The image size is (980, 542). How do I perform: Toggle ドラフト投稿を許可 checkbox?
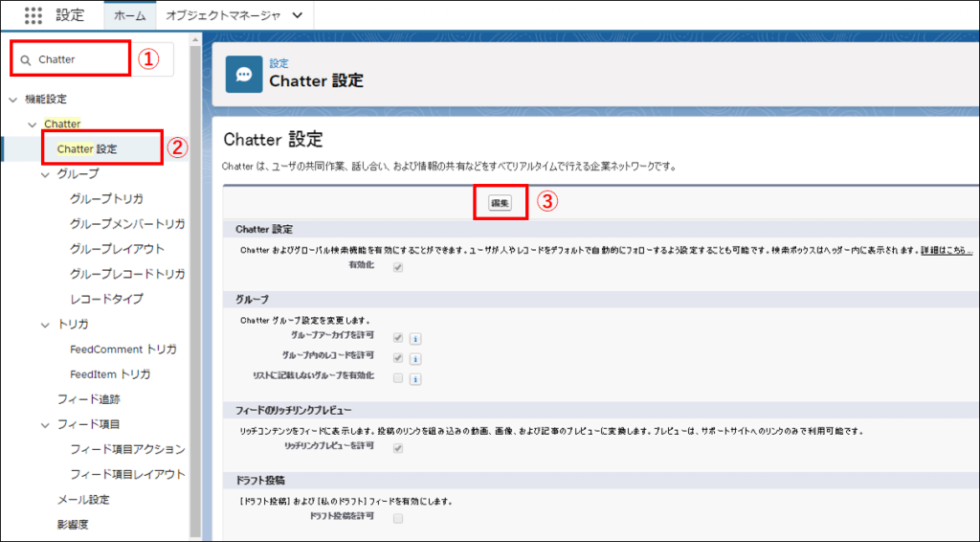398,518
